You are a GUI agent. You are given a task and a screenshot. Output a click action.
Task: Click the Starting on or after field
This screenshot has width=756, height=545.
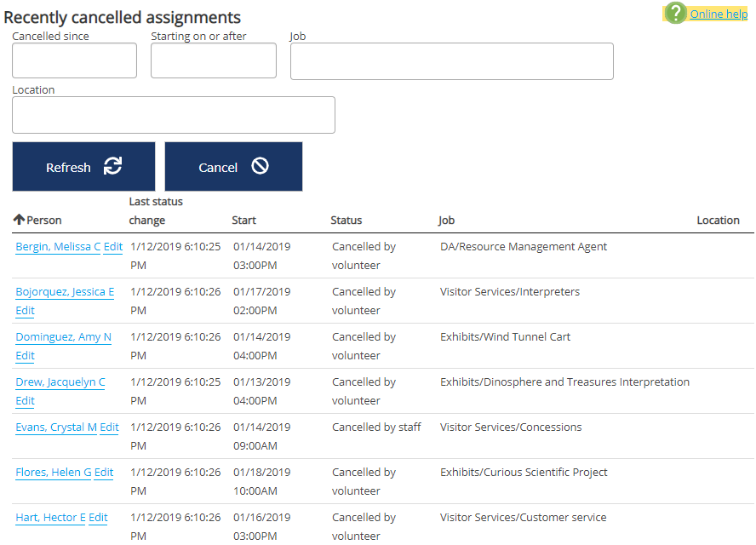[x=213, y=60]
